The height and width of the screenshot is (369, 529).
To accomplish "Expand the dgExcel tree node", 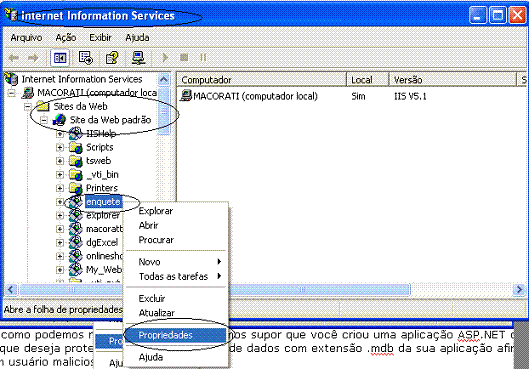I will (x=60, y=243).
